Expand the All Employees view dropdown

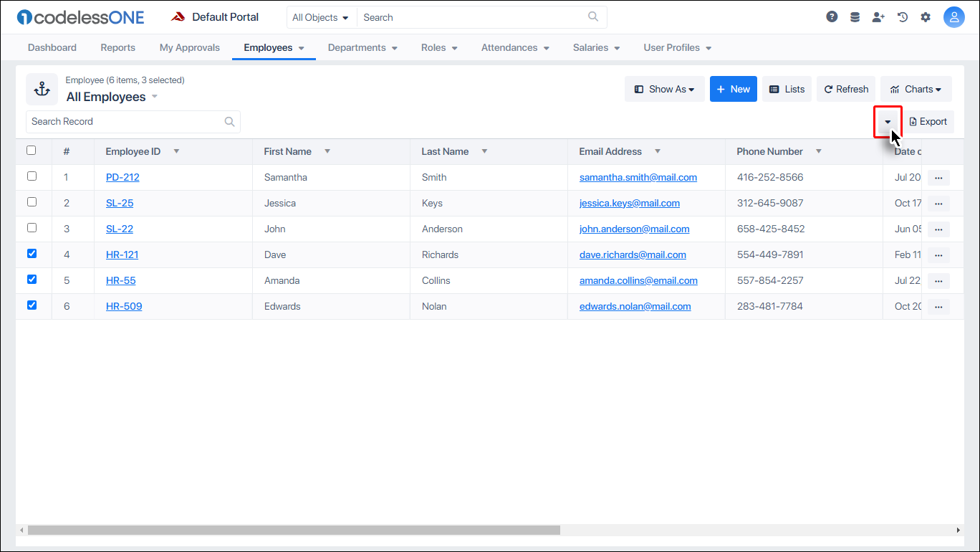[154, 96]
